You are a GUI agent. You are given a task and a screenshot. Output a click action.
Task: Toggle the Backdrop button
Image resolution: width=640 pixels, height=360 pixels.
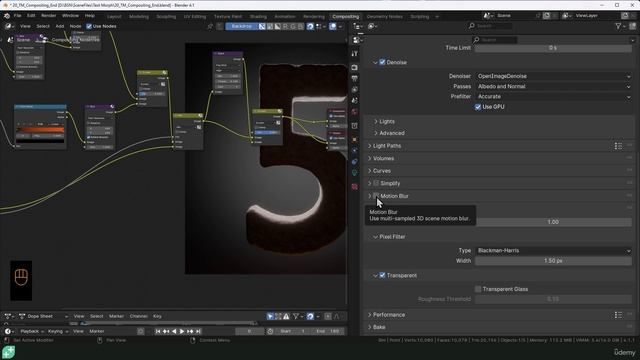coord(242,26)
